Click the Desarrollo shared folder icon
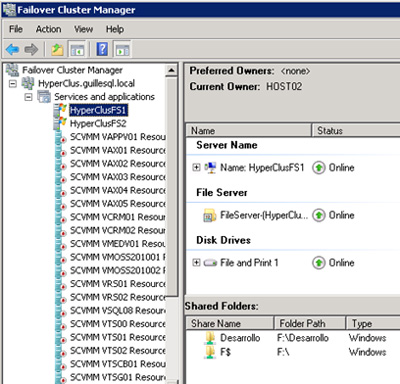The width and height of the screenshot is (400, 384). 210,338
